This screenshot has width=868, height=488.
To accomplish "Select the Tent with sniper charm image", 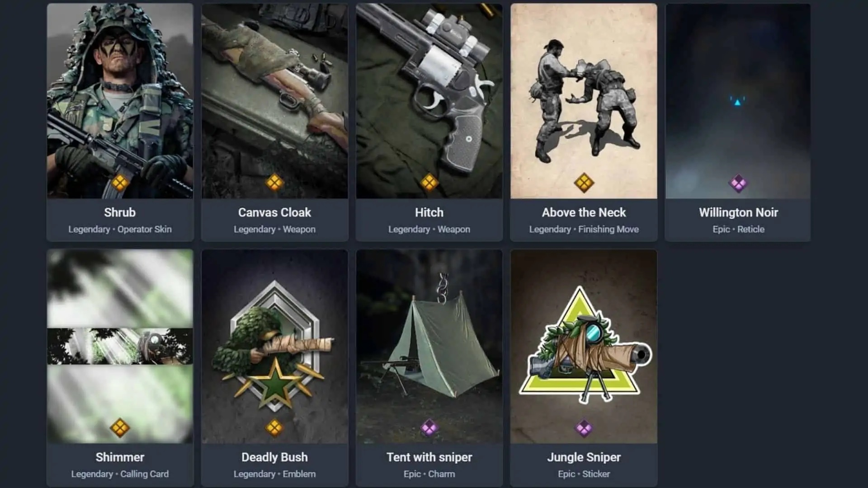I will tap(429, 346).
